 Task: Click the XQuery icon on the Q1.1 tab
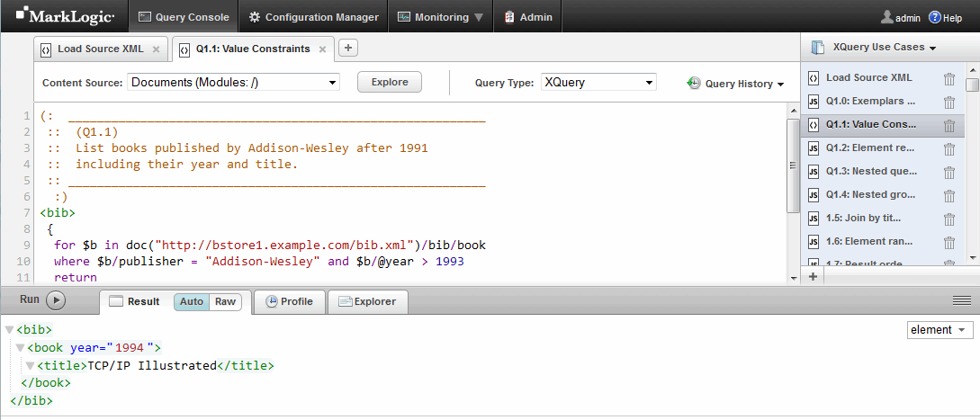pyautogui.click(x=184, y=50)
